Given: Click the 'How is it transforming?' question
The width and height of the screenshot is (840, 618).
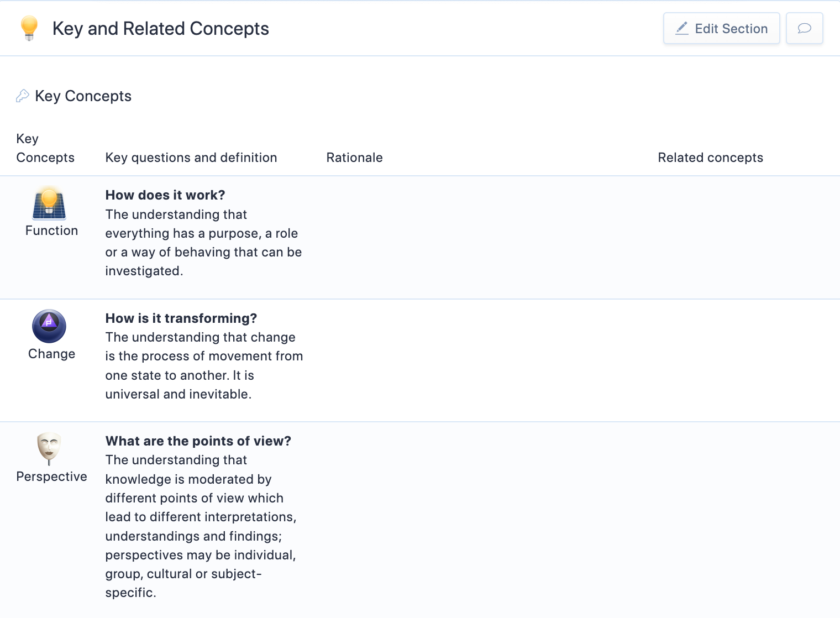Looking at the screenshot, I should click(181, 318).
